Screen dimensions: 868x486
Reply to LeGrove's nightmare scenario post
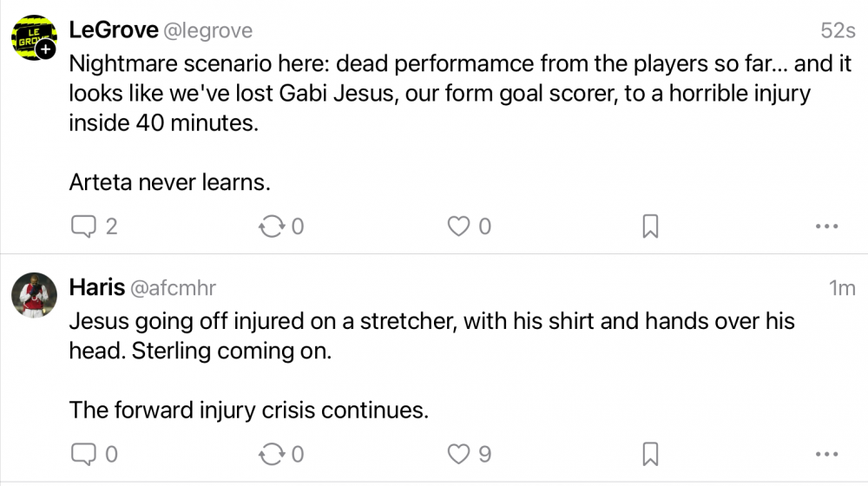click(83, 227)
